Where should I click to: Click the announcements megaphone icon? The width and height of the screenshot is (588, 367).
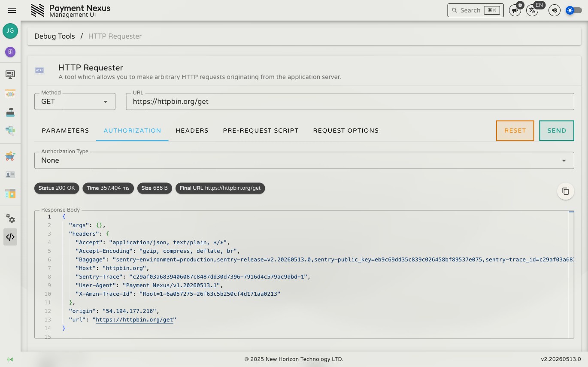coord(515,10)
